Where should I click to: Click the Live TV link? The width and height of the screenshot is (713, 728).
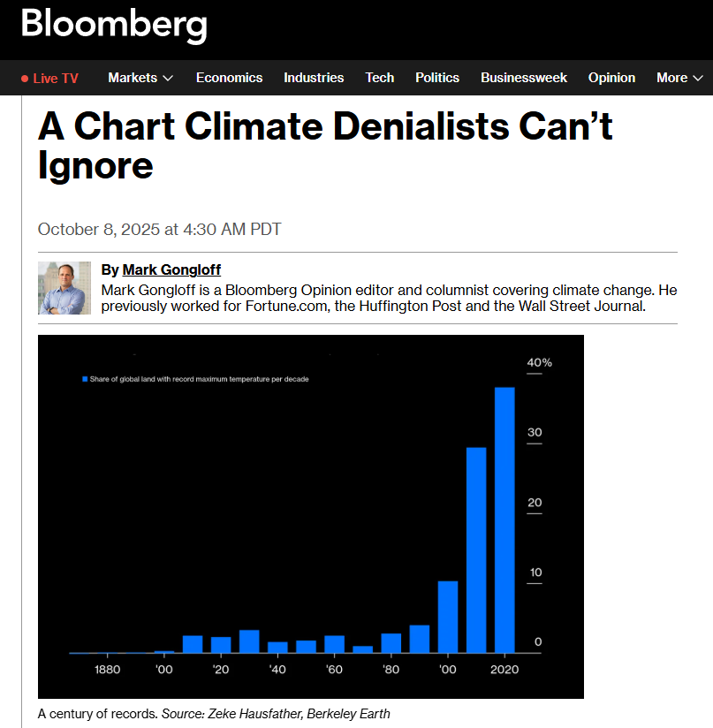[56, 79]
